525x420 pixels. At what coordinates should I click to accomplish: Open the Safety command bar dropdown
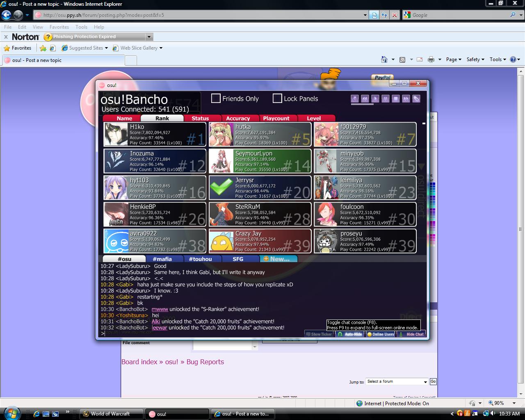click(475, 59)
